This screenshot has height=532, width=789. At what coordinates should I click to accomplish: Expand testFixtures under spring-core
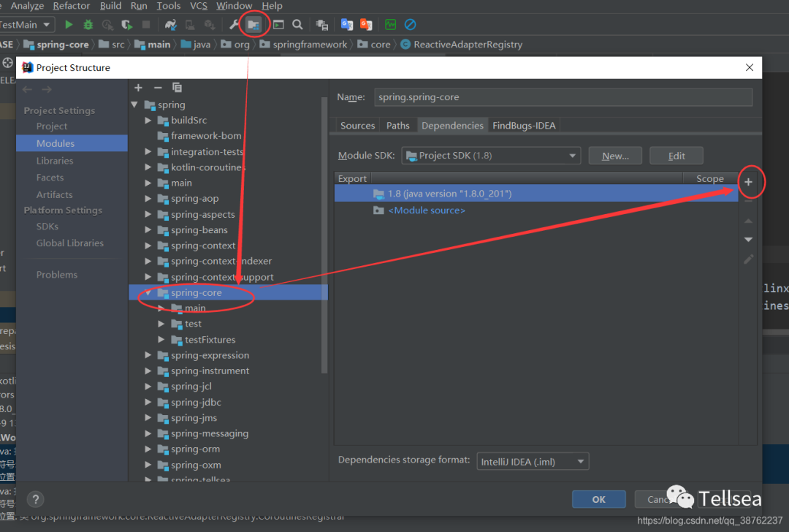pyautogui.click(x=161, y=340)
